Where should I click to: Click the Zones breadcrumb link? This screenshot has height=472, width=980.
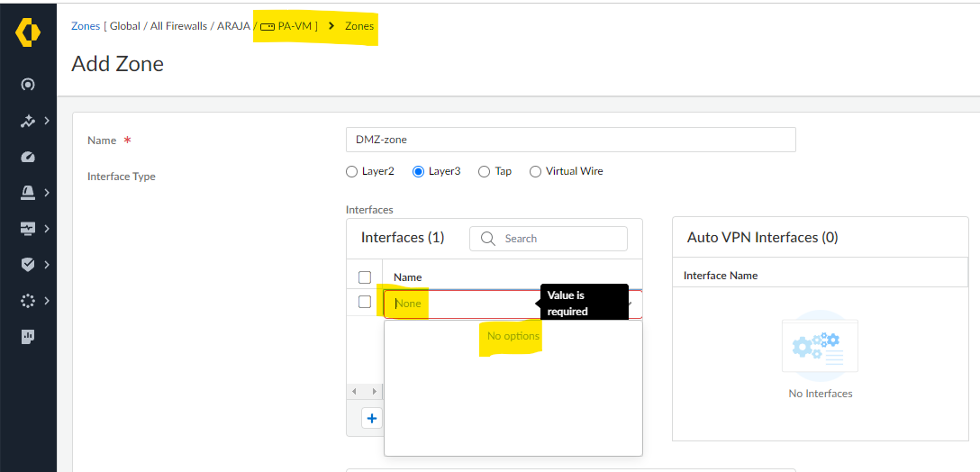click(x=86, y=26)
